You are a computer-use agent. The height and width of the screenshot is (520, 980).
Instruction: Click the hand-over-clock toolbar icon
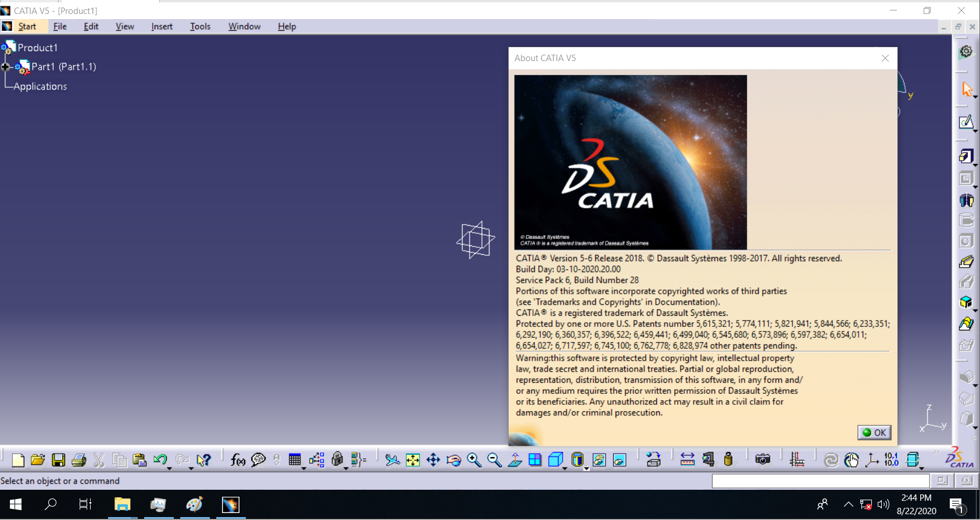[x=852, y=460]
